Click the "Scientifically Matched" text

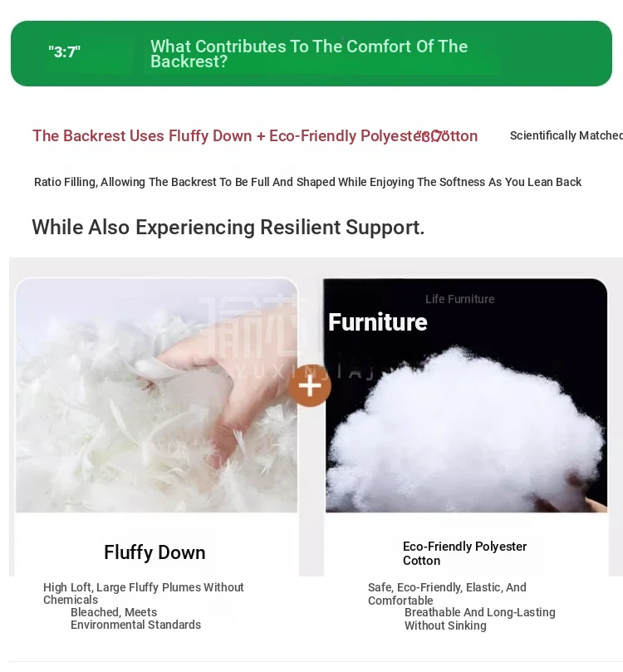566,135
